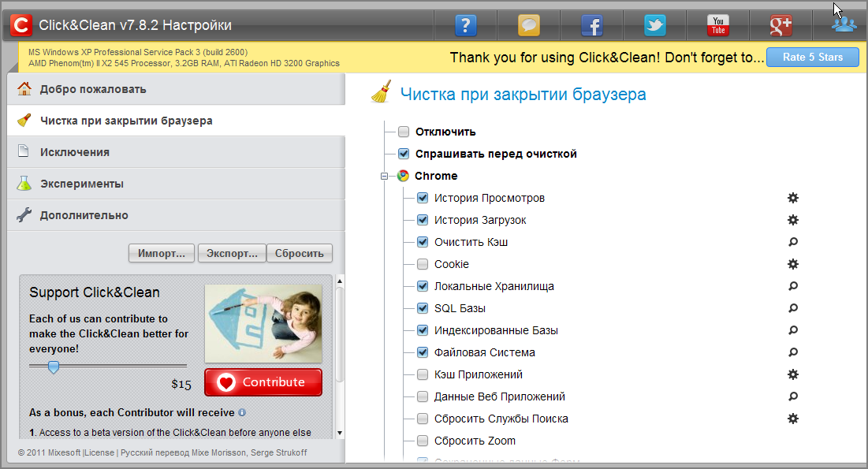Open the Дополнительно section
Image resolution: width=868 pixels, height=469 pixels.
(176, 215)
